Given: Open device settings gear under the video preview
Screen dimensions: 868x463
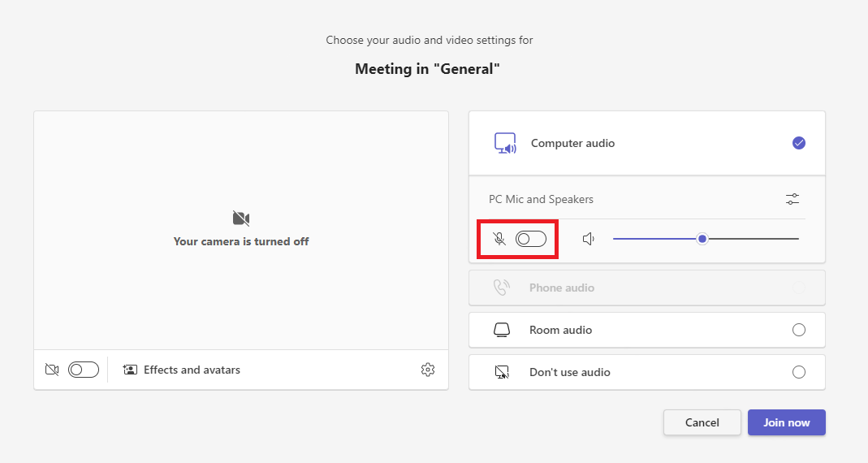Looking at the screenshot, I should click(x=428, y=370).
